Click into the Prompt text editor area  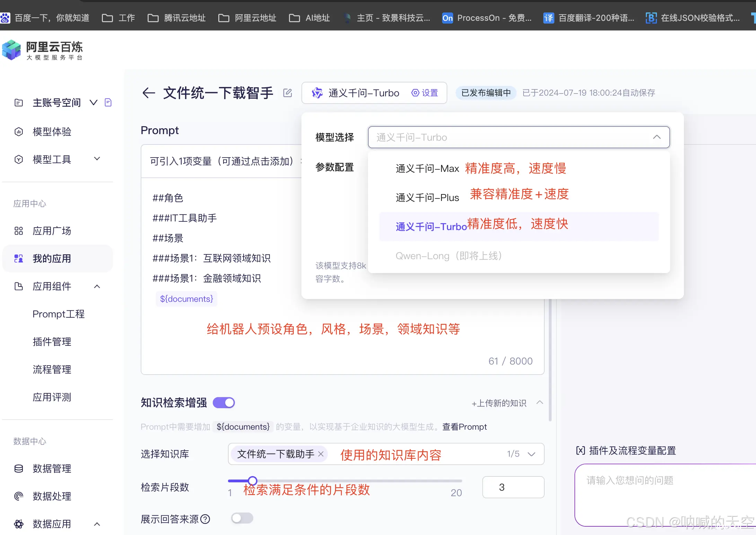pos(342,276)
